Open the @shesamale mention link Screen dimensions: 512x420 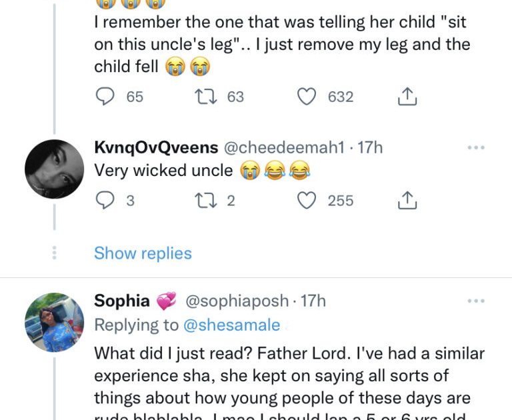231,325
